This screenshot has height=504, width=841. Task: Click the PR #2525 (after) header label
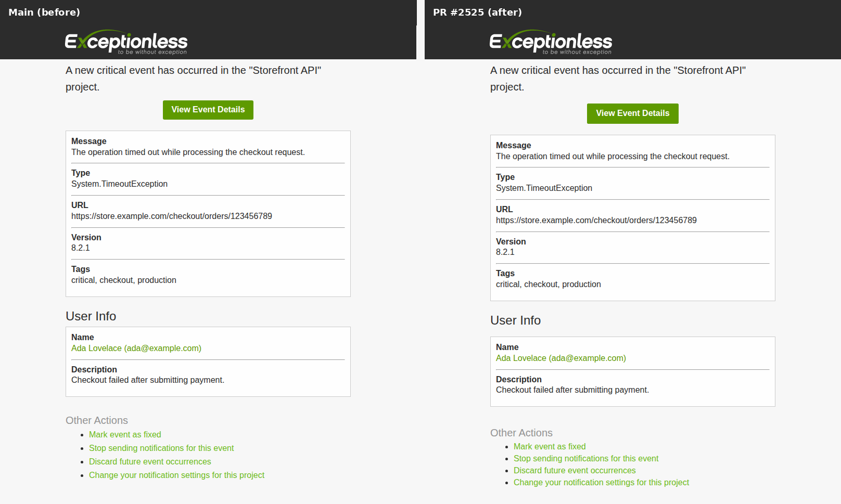point(477,12)
